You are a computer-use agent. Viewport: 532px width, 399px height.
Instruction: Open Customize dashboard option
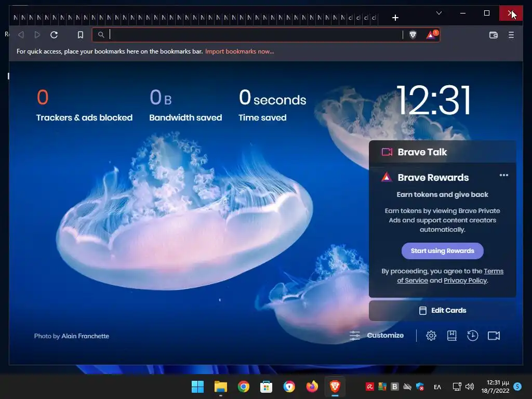pyautogui.click(x=377, y=336)
